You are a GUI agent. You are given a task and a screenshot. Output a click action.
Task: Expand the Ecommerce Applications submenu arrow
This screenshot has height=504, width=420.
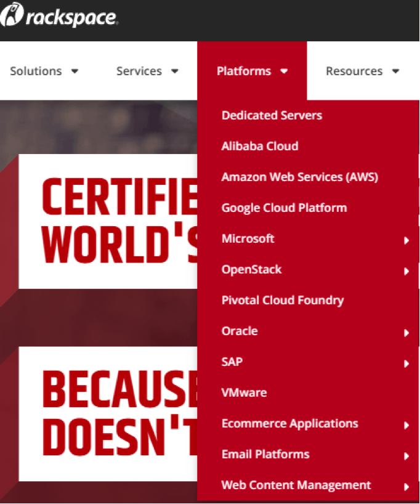coord(406,426)
